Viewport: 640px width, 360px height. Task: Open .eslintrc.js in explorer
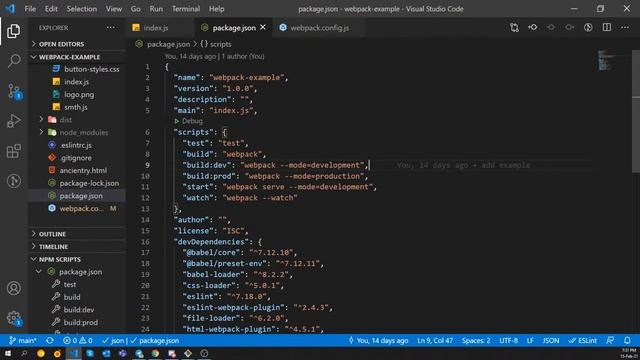click(x=76, y=145)
